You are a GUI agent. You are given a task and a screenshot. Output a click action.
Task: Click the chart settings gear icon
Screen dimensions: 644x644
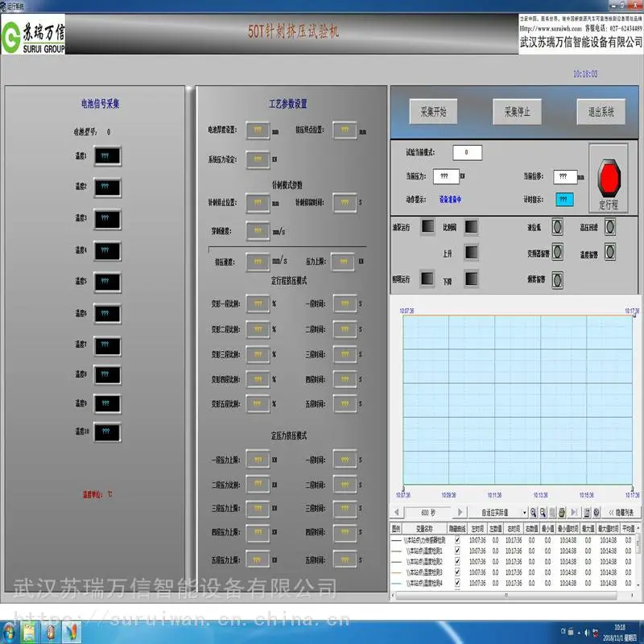tap(597, 512)
